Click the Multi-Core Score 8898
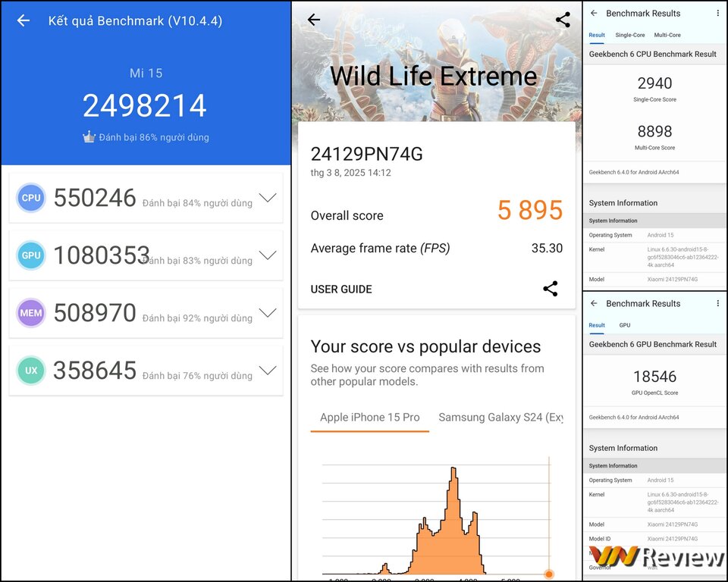 click(654, 131)
